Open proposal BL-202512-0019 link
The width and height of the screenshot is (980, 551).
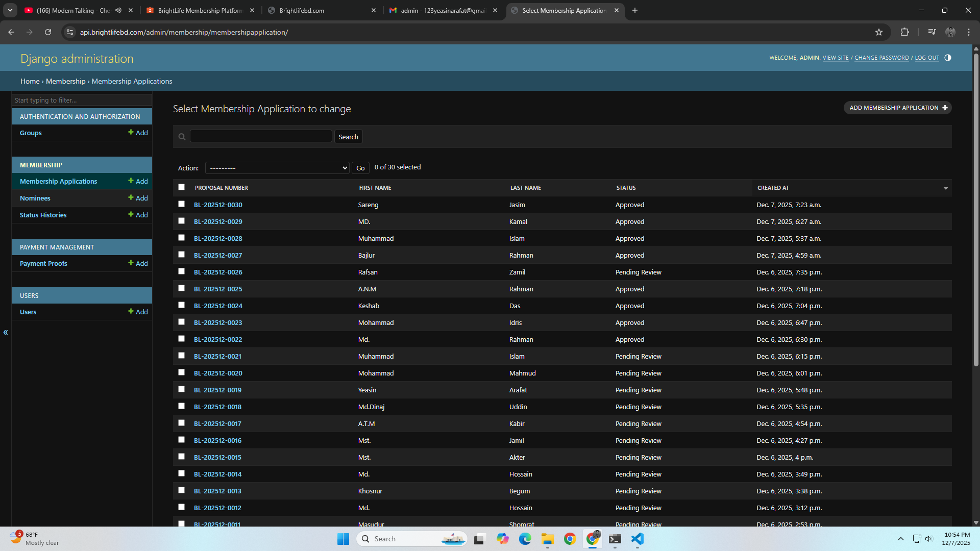(217, 390)
